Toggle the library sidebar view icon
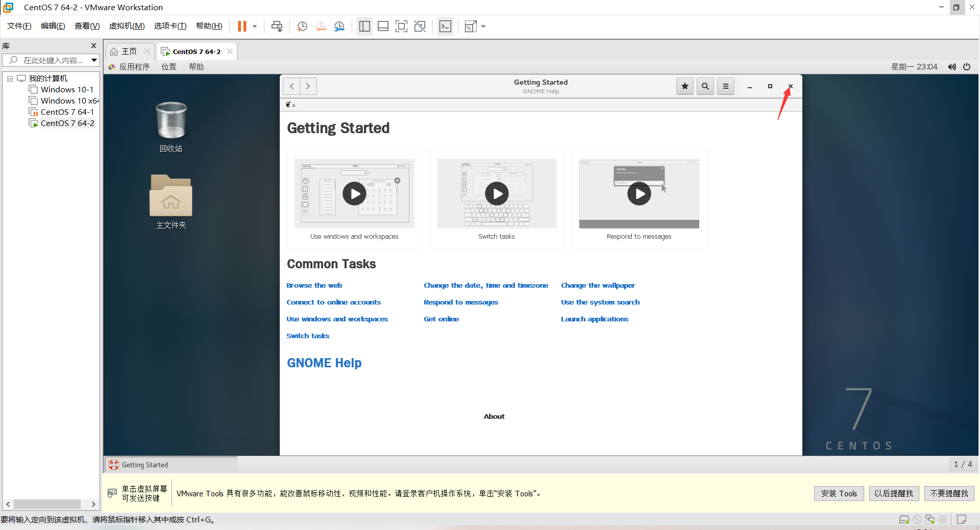Viewport: 980px width, 530px height. 364,27
